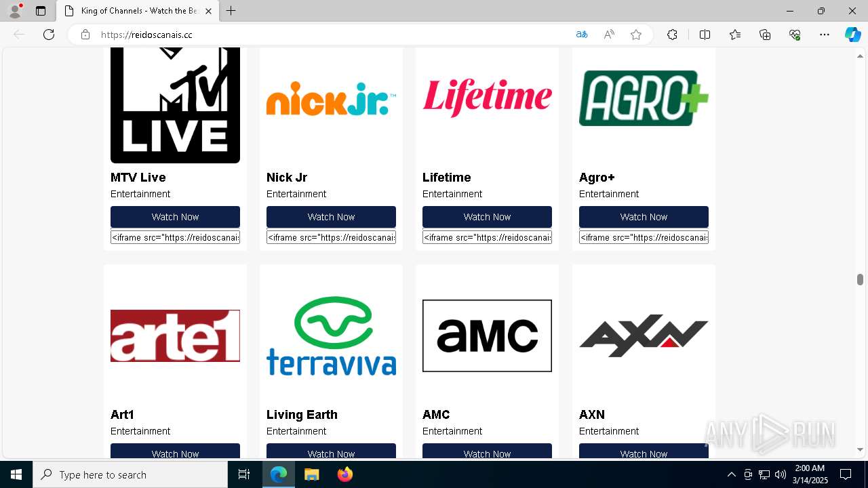
Task: Click Watch Now under Art1
Action: coord(175,451)
